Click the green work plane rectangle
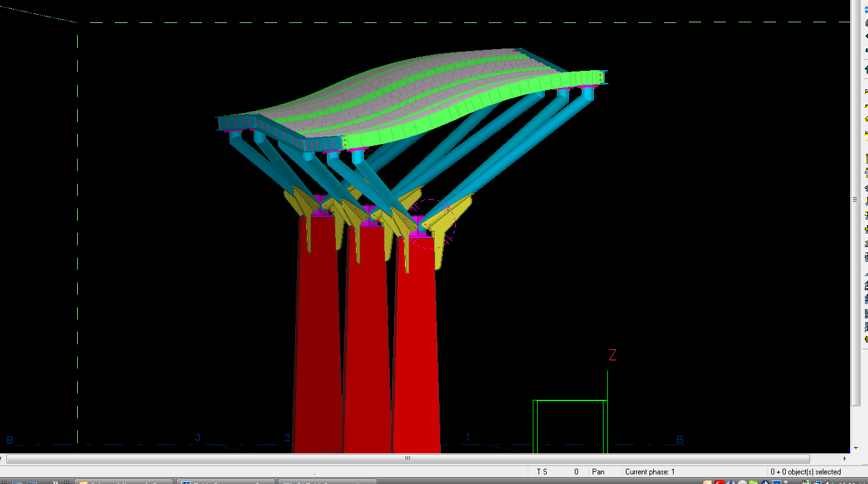This screenshot has width=868, height=484. pos(569,401)
